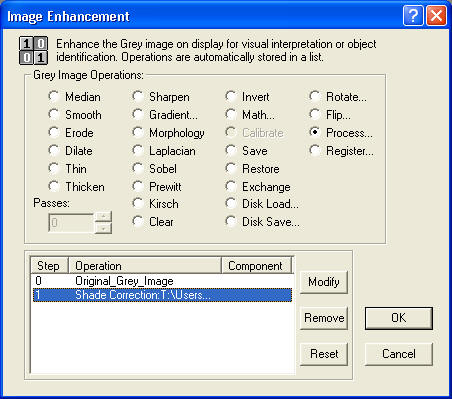Click the Component column header

click(257, 265)
